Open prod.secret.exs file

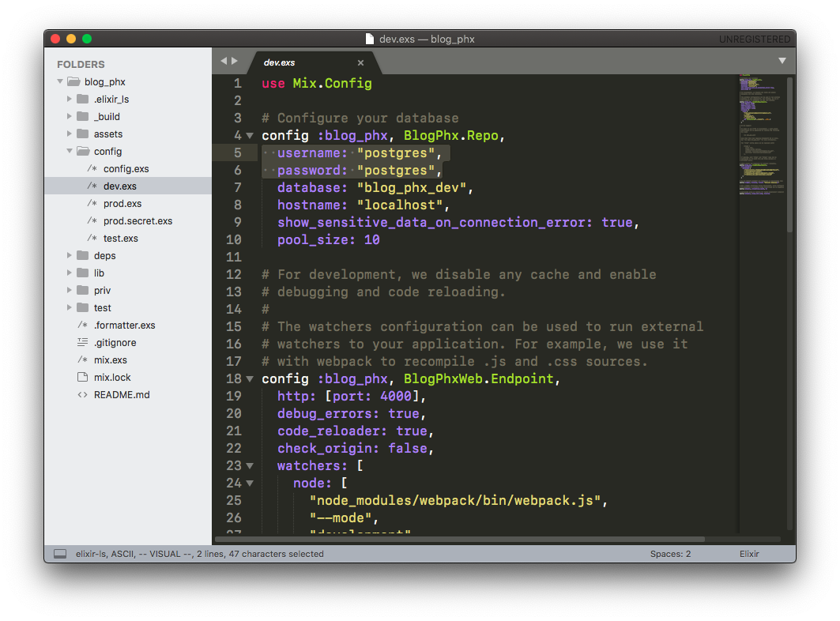coord(137,220)
